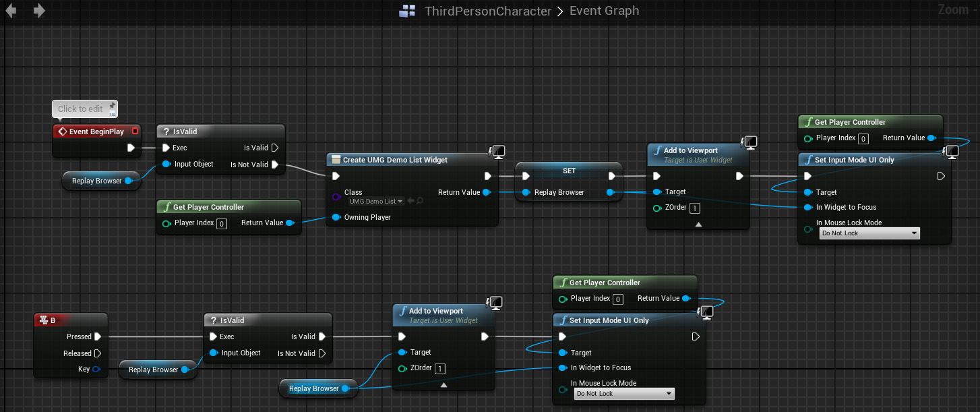Click the Event BeginPlay exec output pin

131,148
